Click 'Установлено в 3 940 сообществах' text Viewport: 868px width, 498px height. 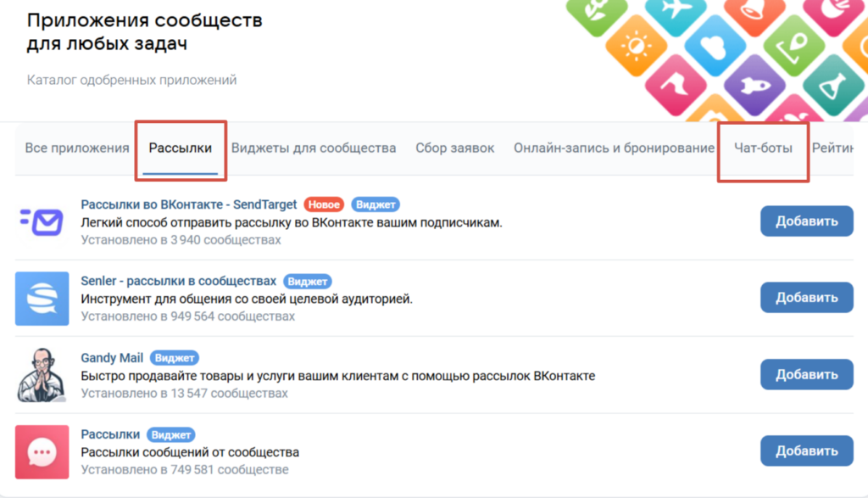click(x=181, y=240)
